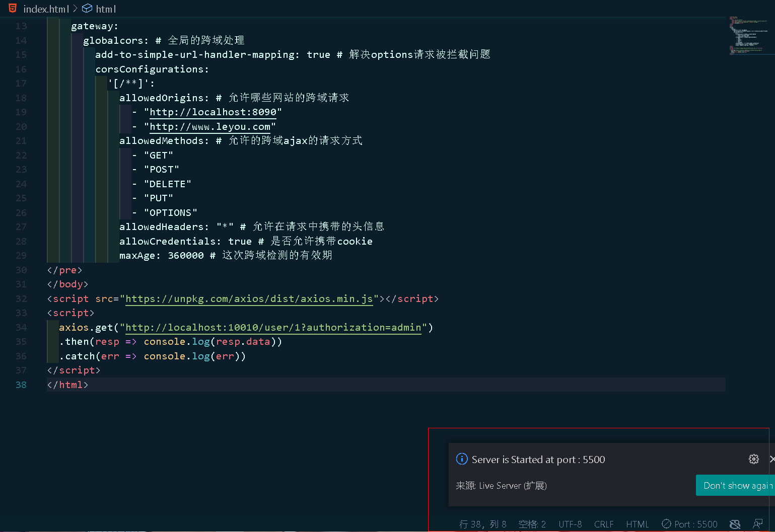Dismiss the Live Server notification with X
The image size is (775, 532).
click(772, 459)
